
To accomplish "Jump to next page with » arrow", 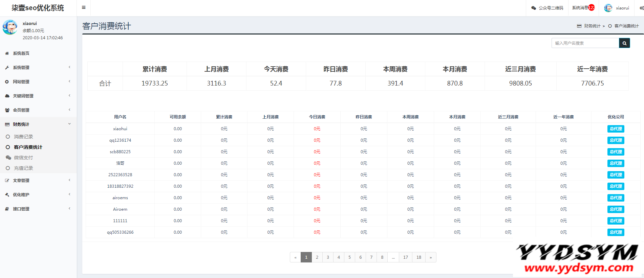I will point(431,257).
